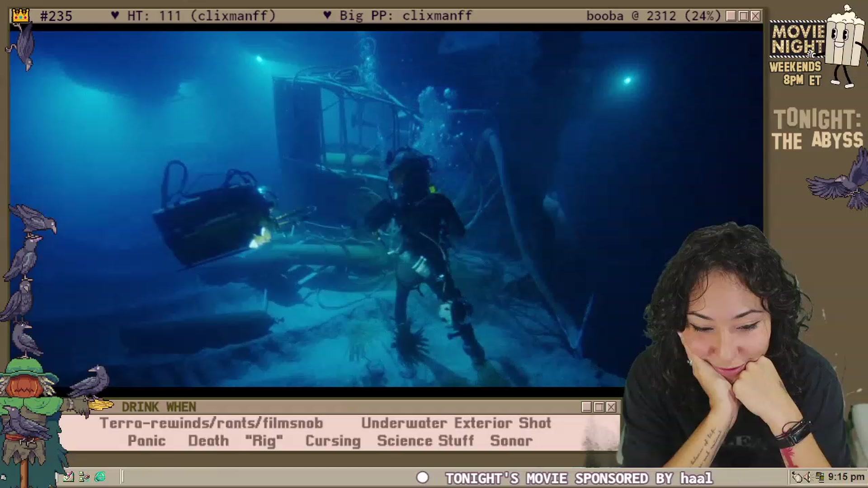Click 'Terra-rewinds/rants/filmsnob' drink rule
868x488 pixels.
pyautogui.click(x=211, y=423)
